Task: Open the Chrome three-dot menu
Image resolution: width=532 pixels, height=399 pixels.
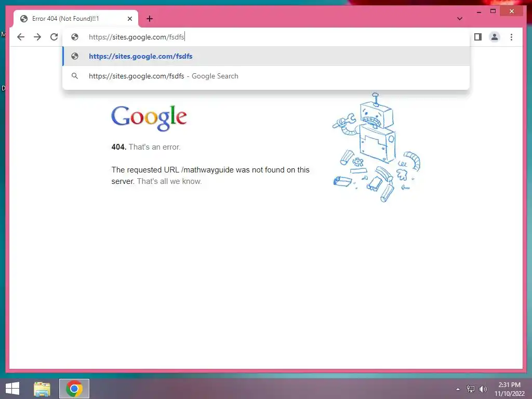Action: point(511,37)
